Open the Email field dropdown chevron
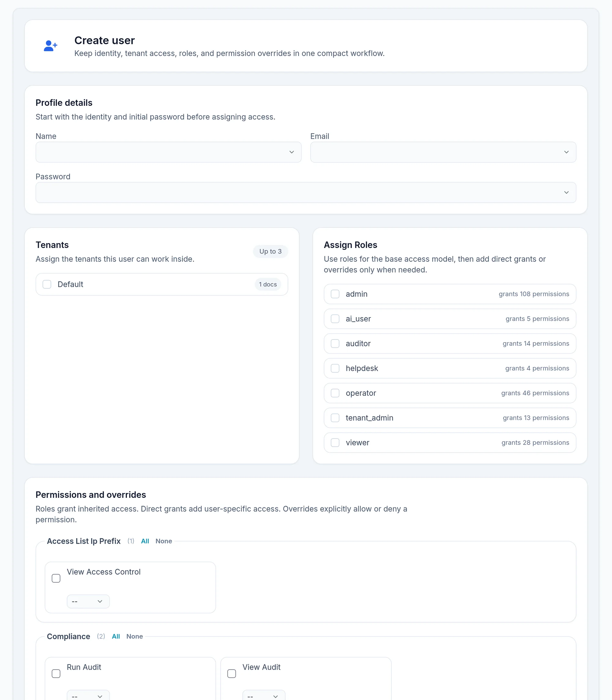 (566, 152)
